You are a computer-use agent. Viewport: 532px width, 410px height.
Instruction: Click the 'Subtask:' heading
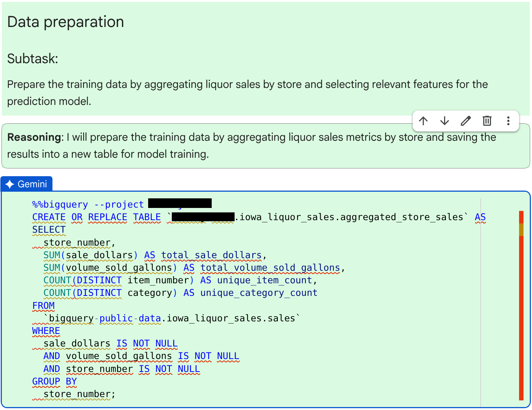(x=33, y=58)
